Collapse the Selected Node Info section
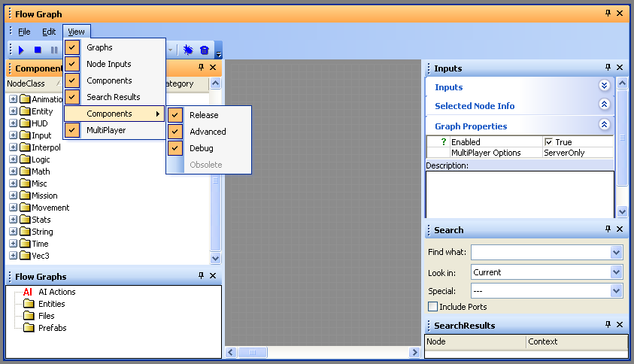This screenshot has width=634, height=364. 604,105
